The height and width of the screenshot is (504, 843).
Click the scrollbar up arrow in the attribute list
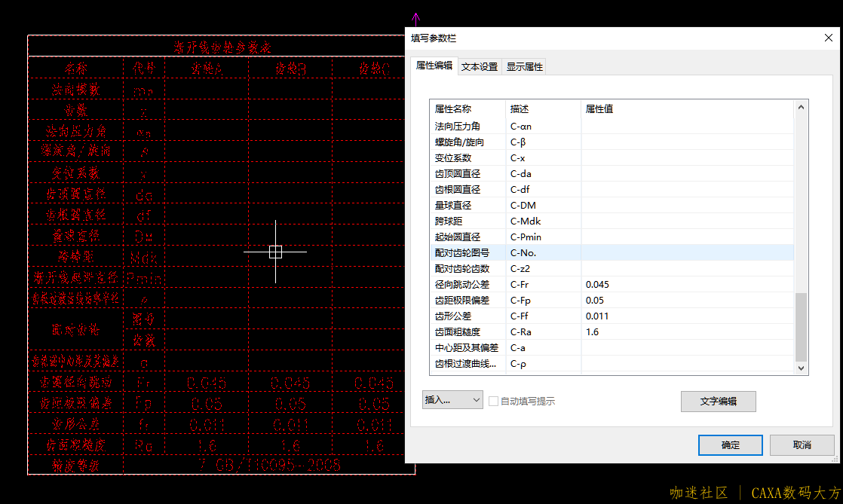pos(802,108)
